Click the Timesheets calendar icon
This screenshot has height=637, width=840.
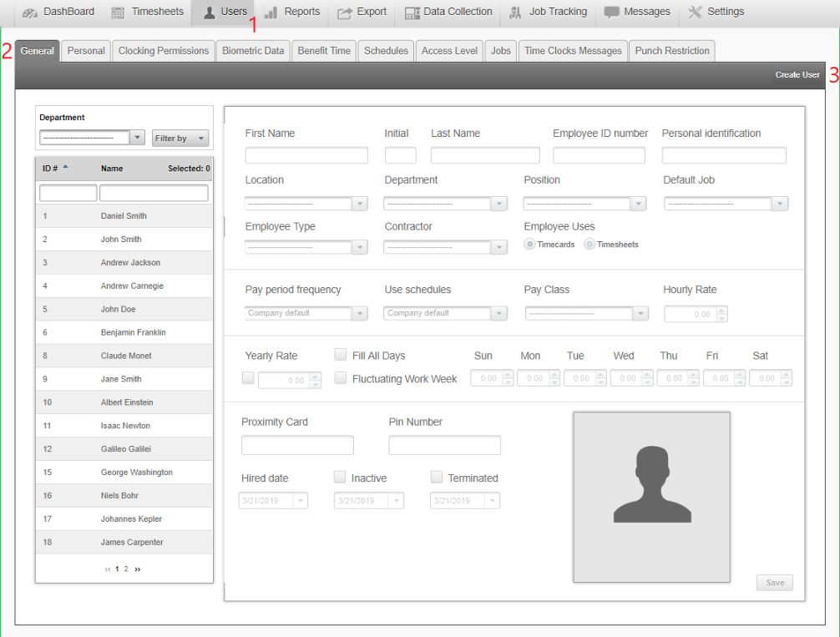118,13
